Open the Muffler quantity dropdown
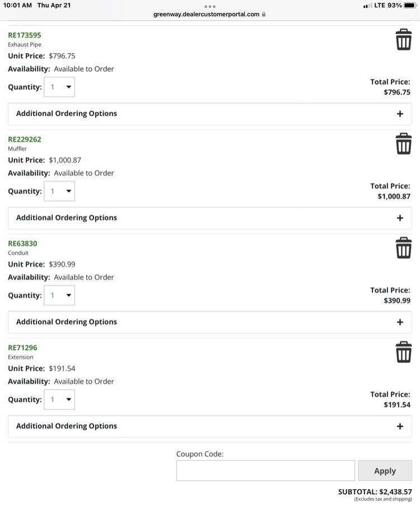 coord(59,191)
